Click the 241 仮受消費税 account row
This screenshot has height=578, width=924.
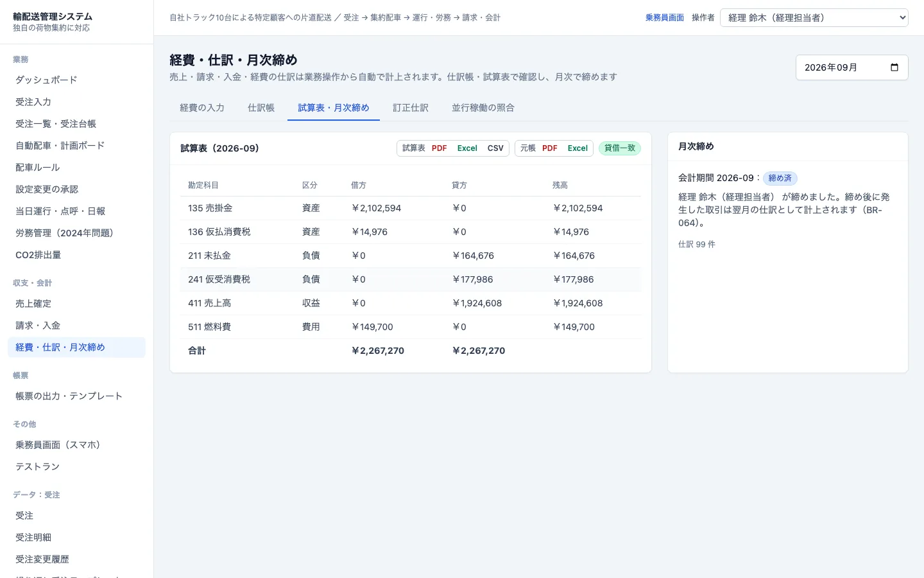pyautogui.click(x=411, y=279)
